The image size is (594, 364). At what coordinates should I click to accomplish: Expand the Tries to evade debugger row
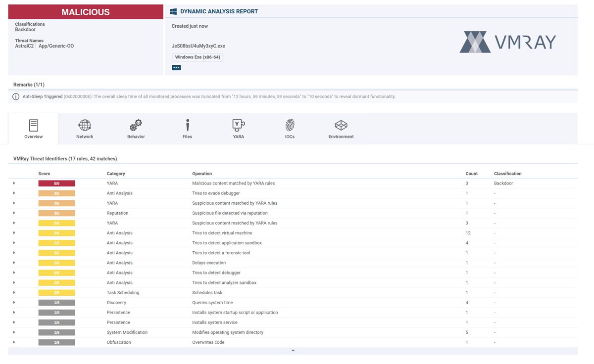coord(14,193)
